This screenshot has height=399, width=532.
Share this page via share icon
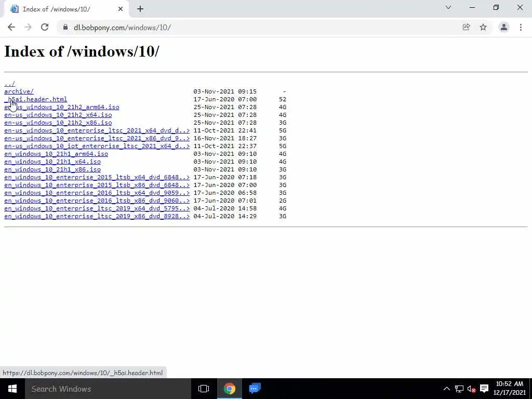pos(466,27)
